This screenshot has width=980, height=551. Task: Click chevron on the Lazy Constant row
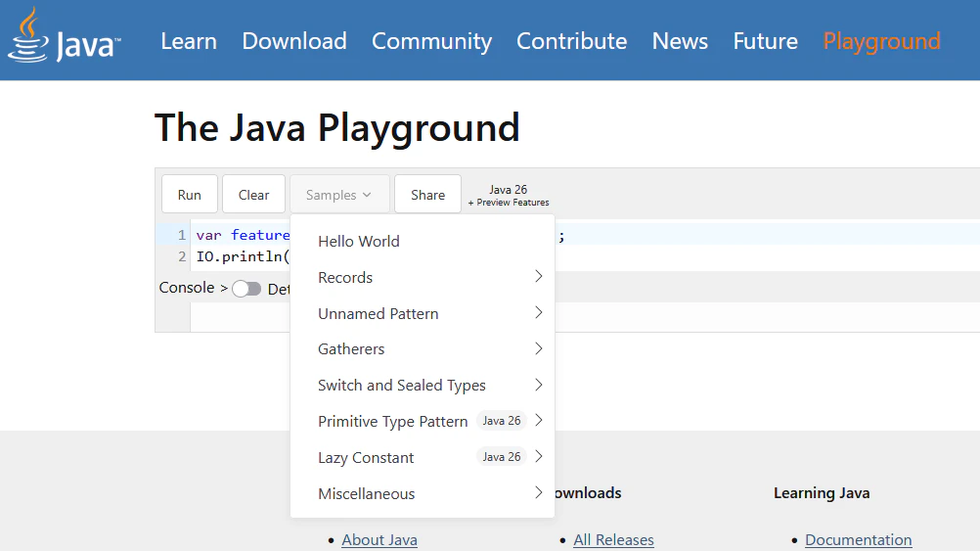click(539, 457)
